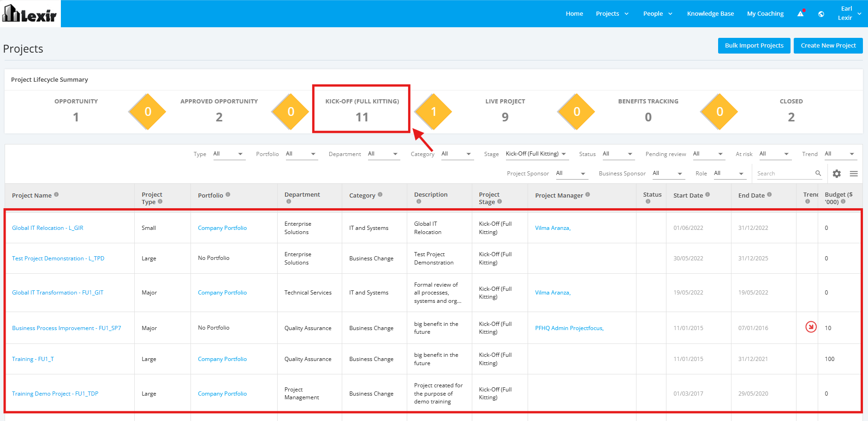
Task: Open Global IT Transformation - FU1_GIT project
Action: (58, 292)
